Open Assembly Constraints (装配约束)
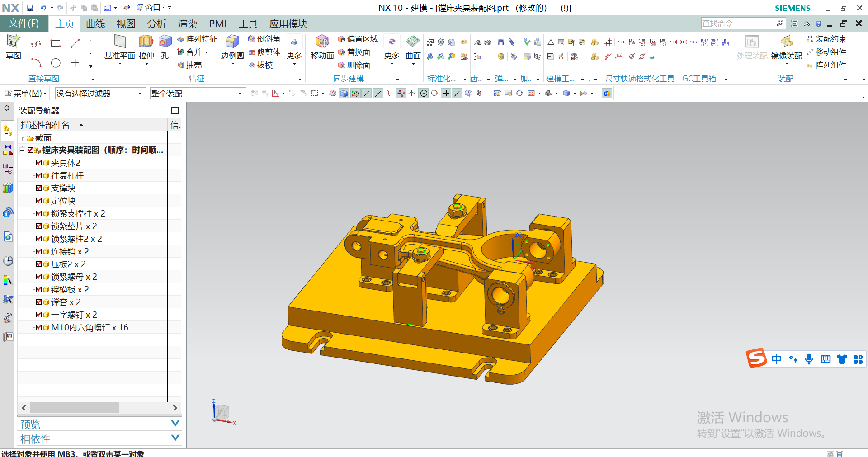Image resolution: width=868 pixels, height=457 pixels. (x=826, y=39)
